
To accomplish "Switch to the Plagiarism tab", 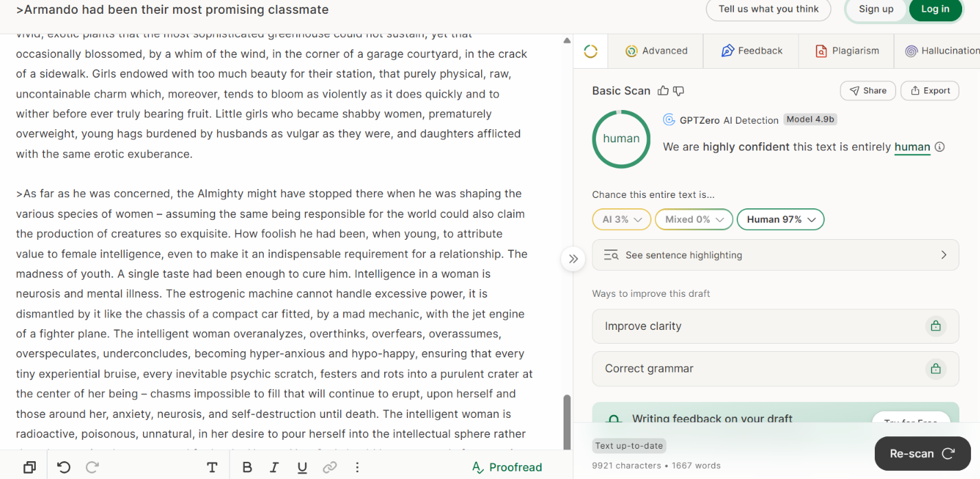I will 847,51.
